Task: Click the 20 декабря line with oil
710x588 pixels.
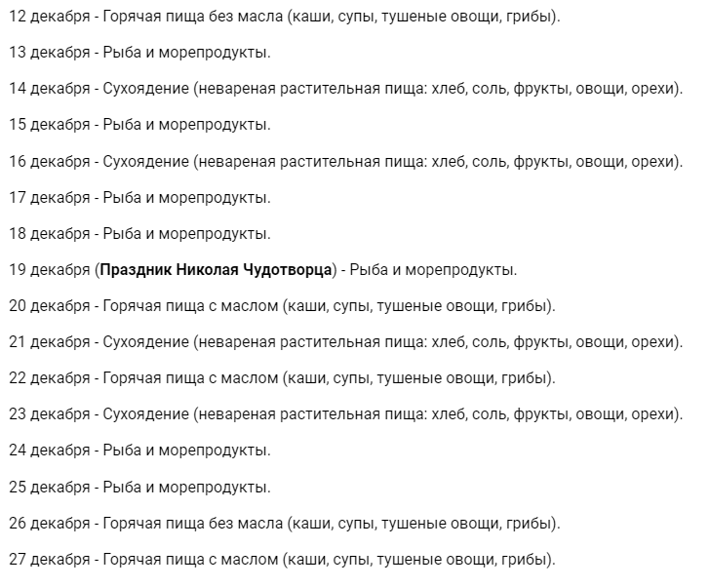Action: (x=282, y=306)
